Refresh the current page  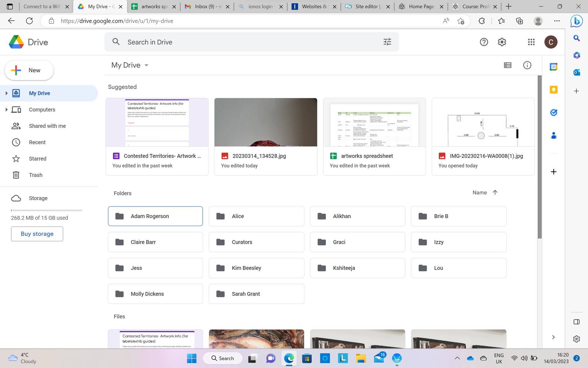tap(29, 21)
